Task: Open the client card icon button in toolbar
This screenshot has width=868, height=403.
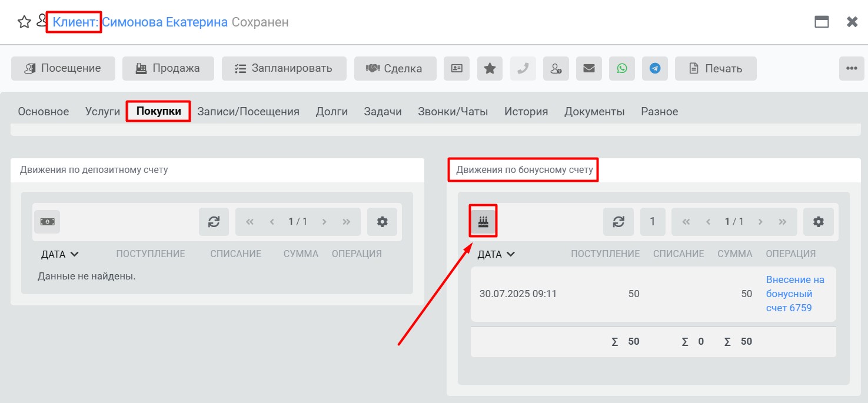Action: [x=457, y=68]
